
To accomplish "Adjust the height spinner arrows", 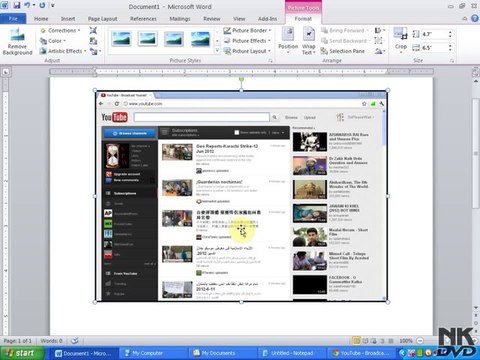I will pyautogui.click(x=450, y=34).
